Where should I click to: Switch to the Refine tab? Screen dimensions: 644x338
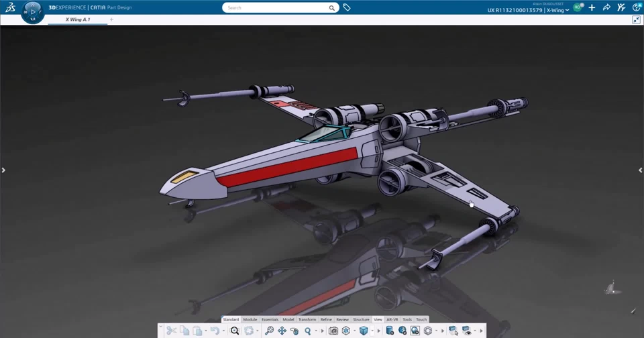tap(326, 319)
